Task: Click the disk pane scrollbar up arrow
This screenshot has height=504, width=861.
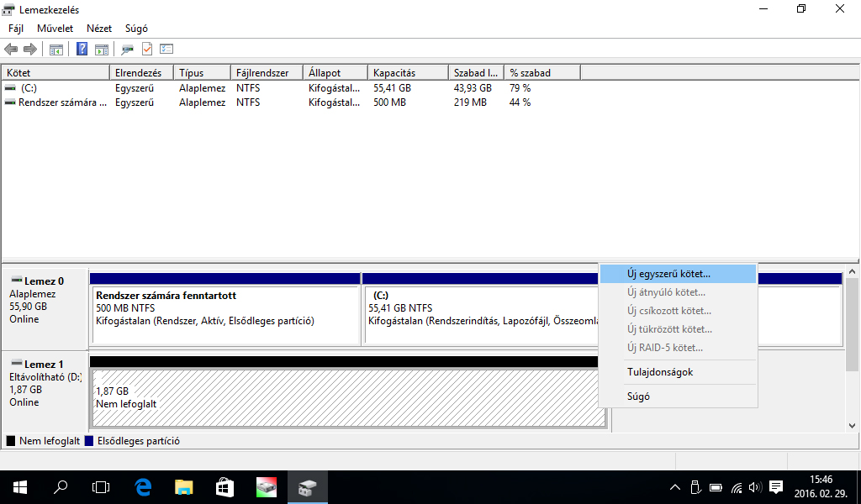Action: coord(853,271)
